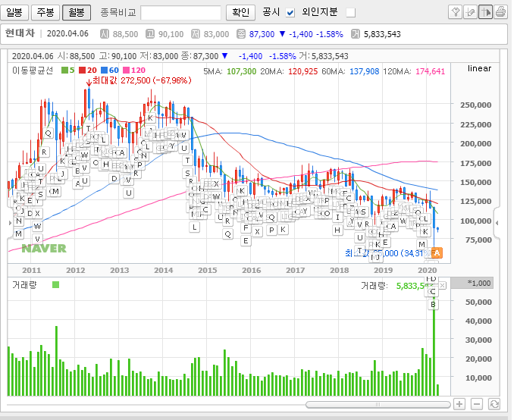The height and width of the screenshot is (420, 517).
Task: Click the header volume figure 5,833,543
Action: [382, 34]
